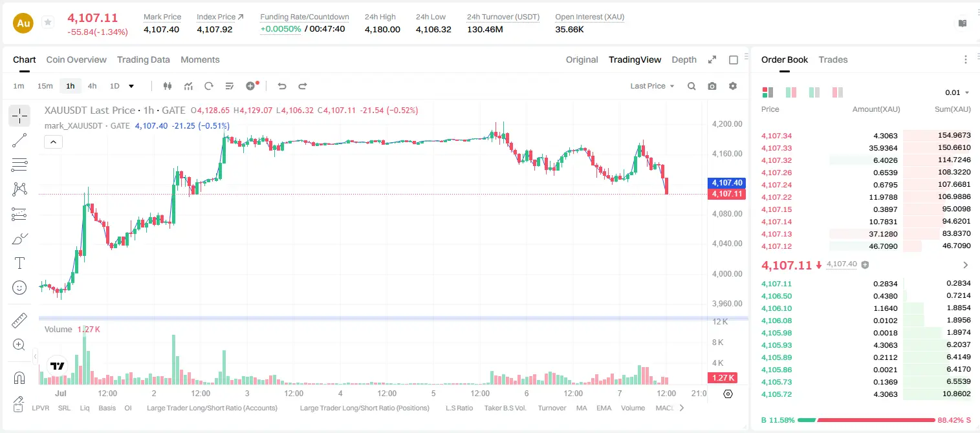
Task: Select the brush drawing tool
Action: click(19, 238)
